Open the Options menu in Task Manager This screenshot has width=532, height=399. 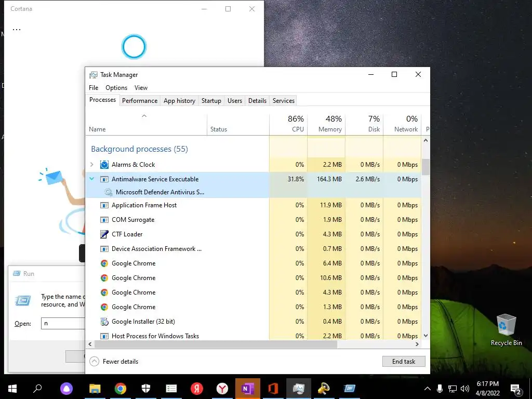pyautogui.click(x=116, y=88)
